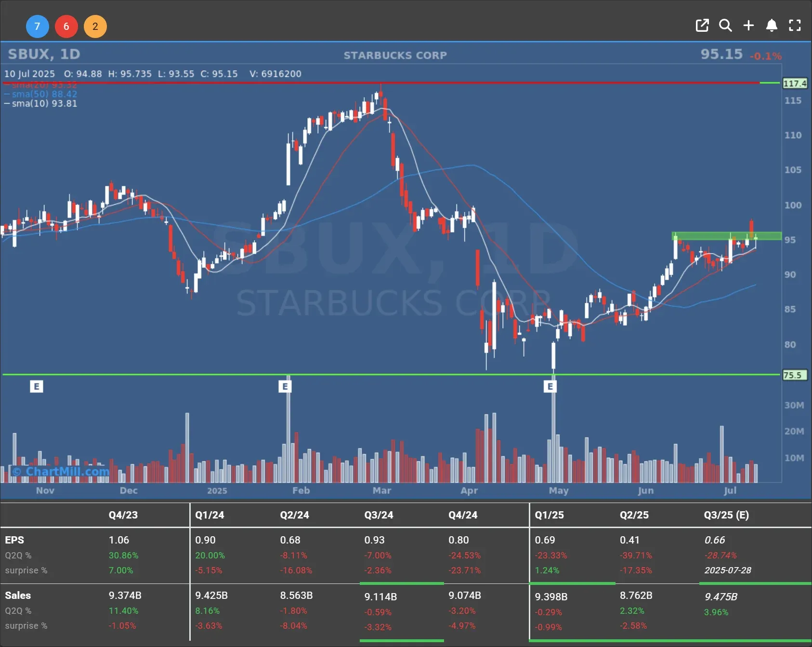Click the date 10 Jul 2025
Viewport: 812px width, 647px height.
[29, 74]
